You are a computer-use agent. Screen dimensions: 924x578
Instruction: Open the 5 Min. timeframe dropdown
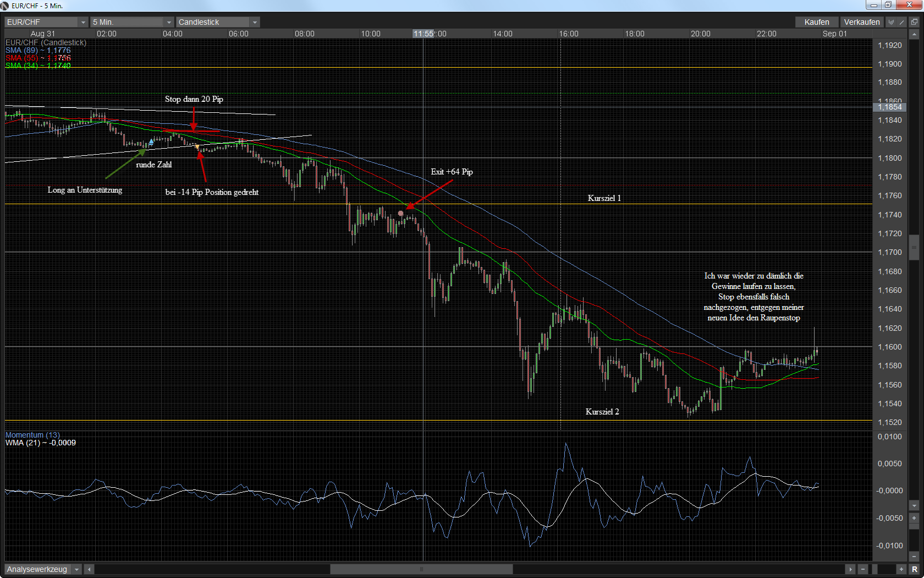[132, 22]
